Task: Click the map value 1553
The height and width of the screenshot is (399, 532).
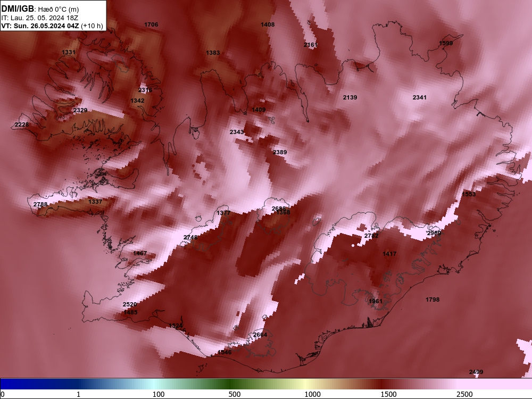Action: pos(469,194)
